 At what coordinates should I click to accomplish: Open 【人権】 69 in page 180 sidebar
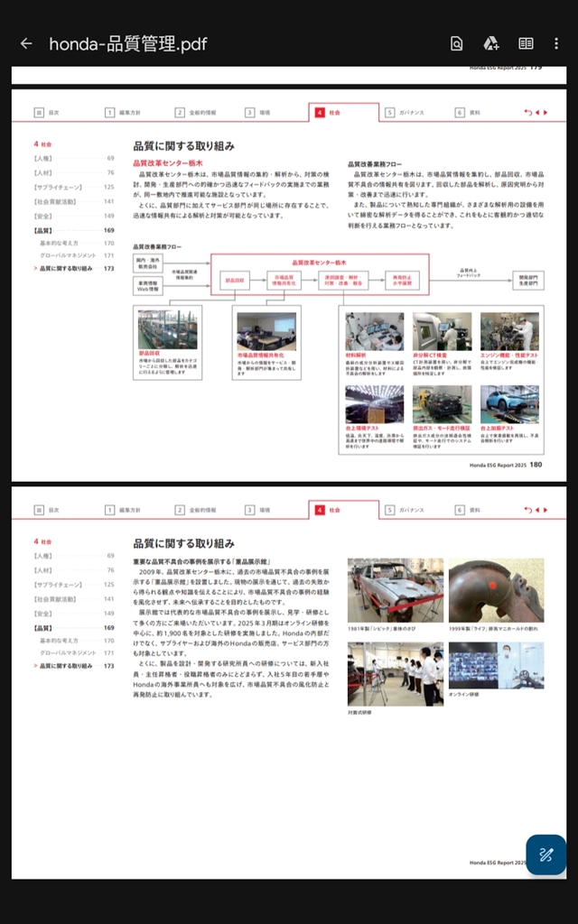[74, 159]
